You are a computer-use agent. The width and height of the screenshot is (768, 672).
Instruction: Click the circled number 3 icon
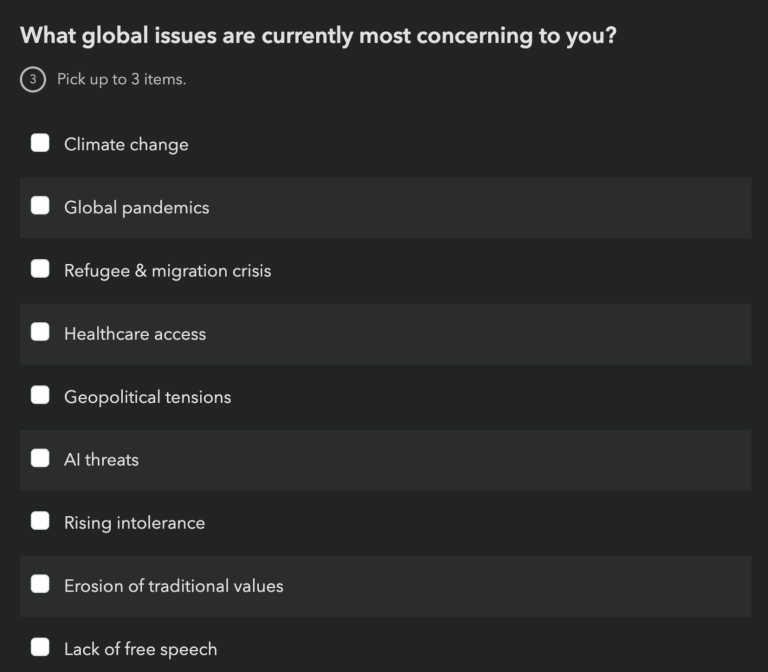[x=32, y=80]
